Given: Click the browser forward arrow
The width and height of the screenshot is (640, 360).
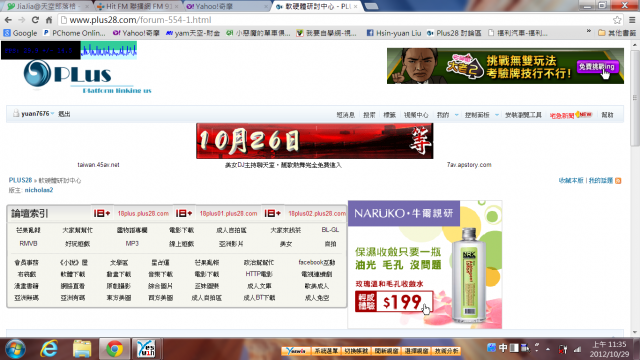Looking at the screenshot, I should coord(22,20).
